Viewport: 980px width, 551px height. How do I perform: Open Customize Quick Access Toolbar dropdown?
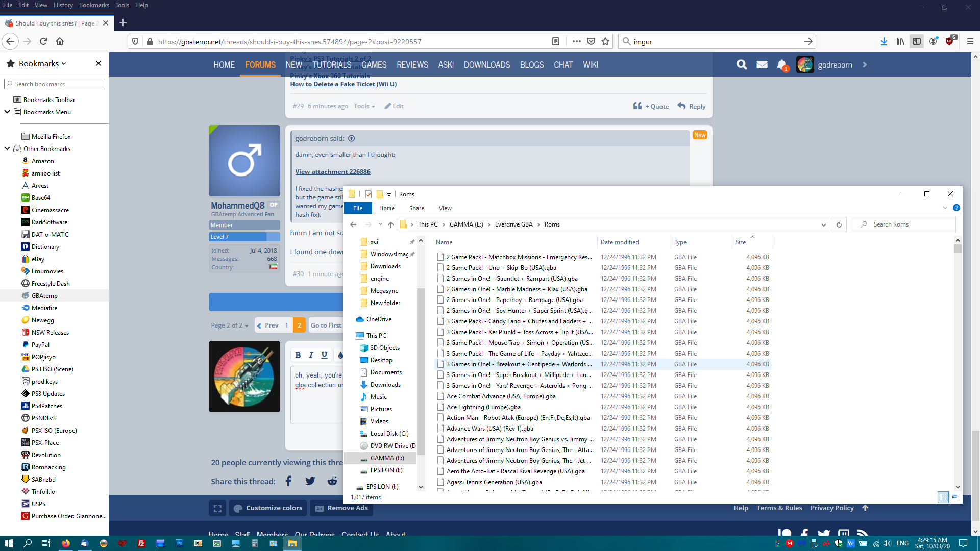pyautogui.click(x=389, y=194)
